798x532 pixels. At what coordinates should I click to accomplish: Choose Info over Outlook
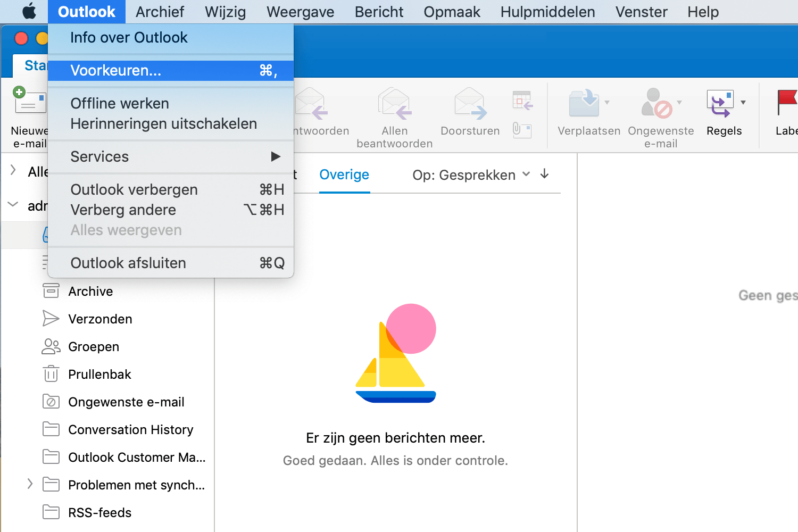point(171,37)
